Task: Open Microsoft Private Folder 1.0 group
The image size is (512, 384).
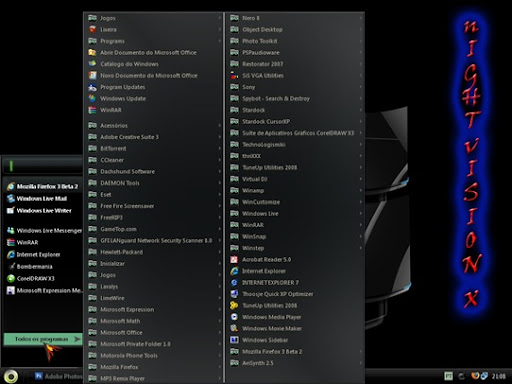Action: [x=154, y=344]
